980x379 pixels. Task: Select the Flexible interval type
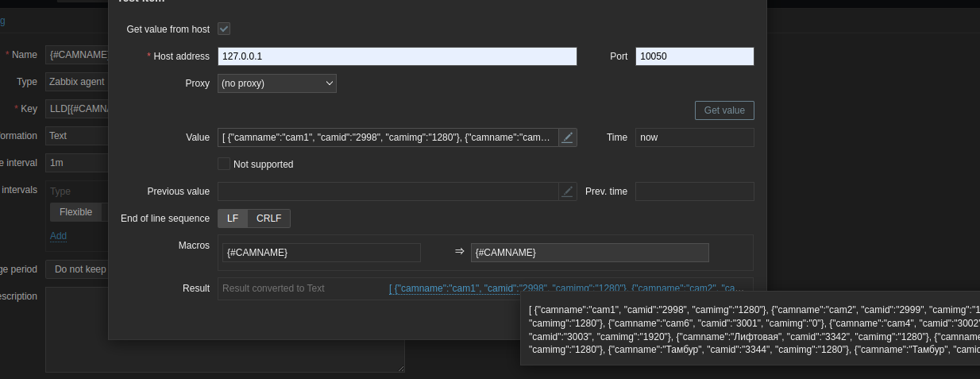click(76, 212)
